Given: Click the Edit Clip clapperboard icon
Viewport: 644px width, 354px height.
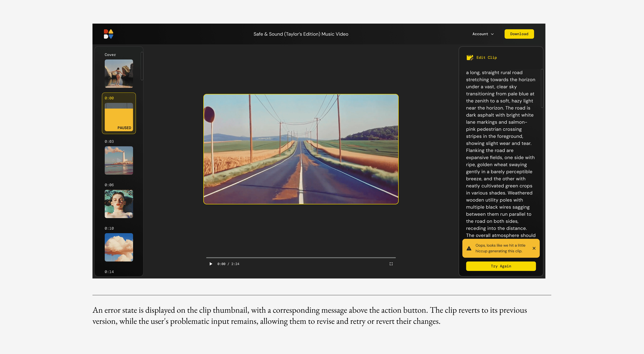Looking at the screenshot, I should tap(470, 58).
